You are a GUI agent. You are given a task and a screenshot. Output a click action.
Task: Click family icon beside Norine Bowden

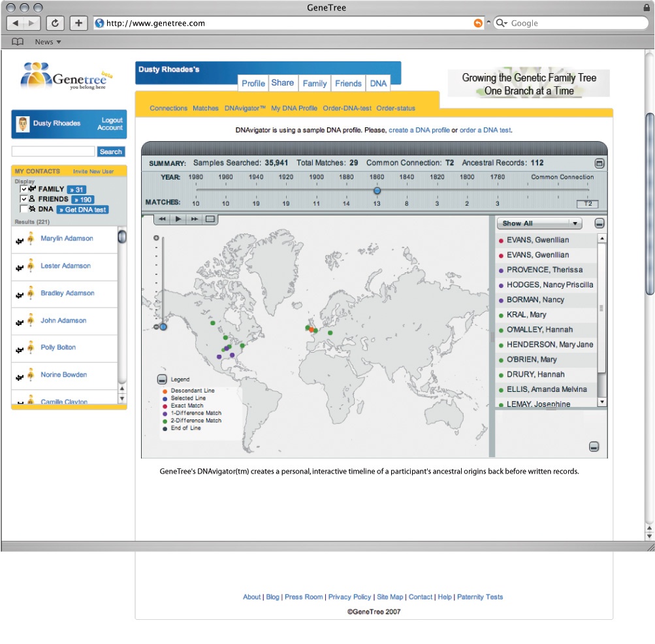[19, 378]
